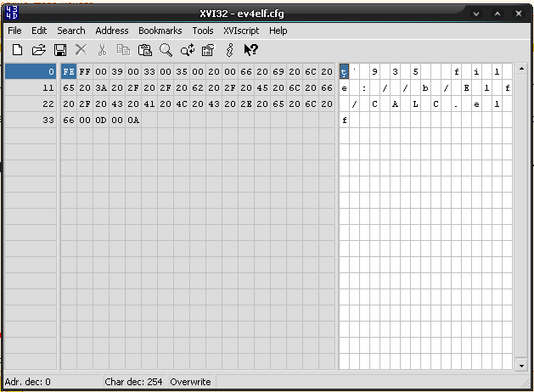Screen dimensions: 534x392
Task: Click address label 11
Action: pyautogui.click(x=31, y=87)
